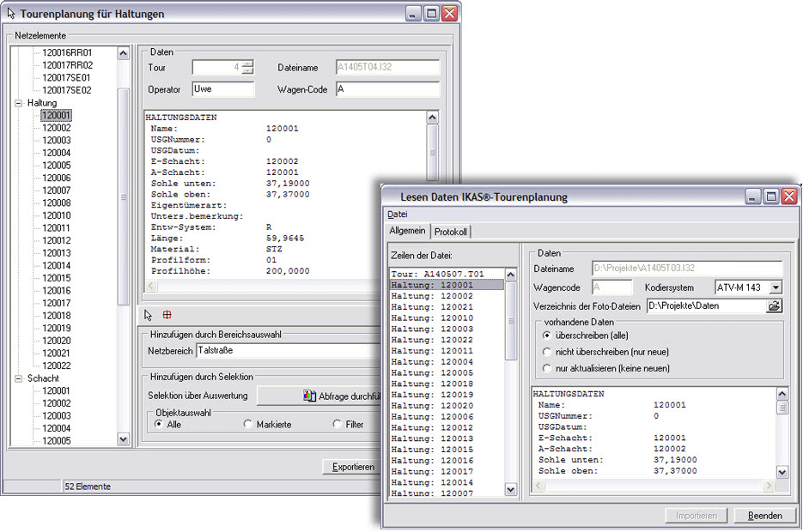Switch to the Allgemein tab
803x532 pixels.
click(x=407, y=232)
